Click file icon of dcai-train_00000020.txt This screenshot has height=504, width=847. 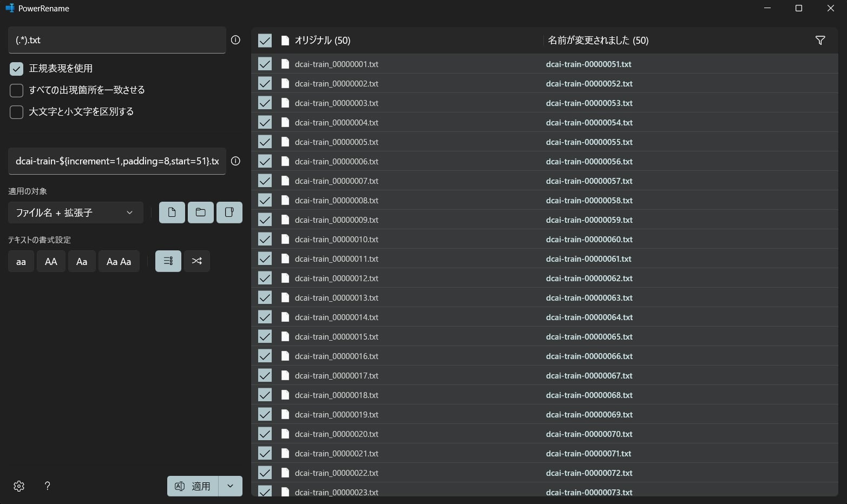pos(285,434)
